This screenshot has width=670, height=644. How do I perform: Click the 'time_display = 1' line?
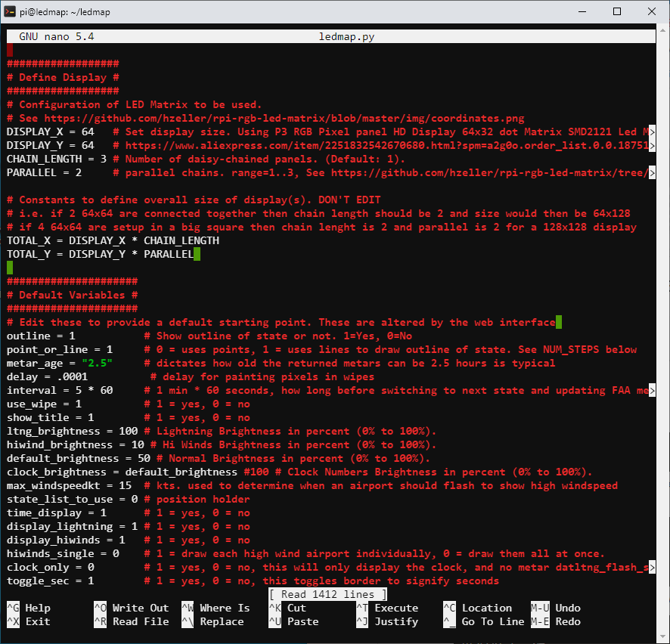click(57, 513)
